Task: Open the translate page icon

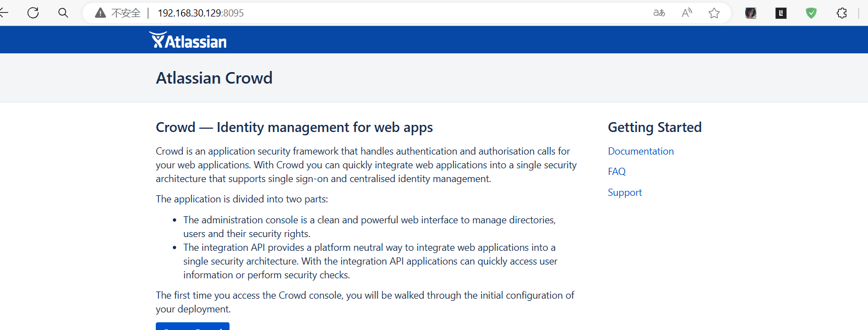Action: (x=659, y=13)
